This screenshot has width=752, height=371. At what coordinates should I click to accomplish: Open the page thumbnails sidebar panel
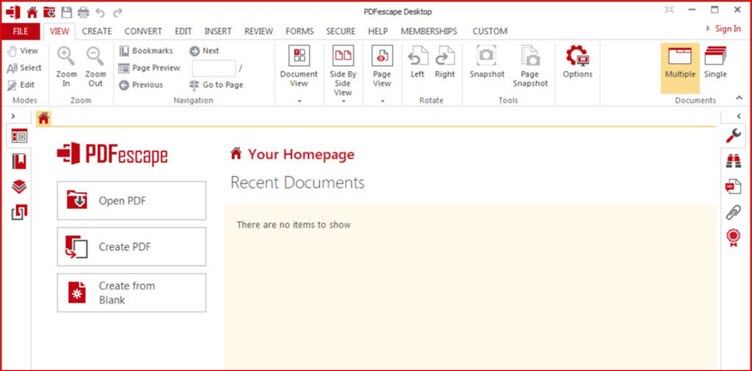tap(19, 136)
